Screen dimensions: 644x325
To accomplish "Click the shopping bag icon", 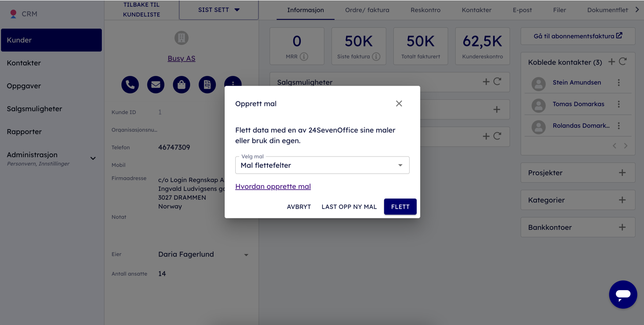I will coord(181,85).
